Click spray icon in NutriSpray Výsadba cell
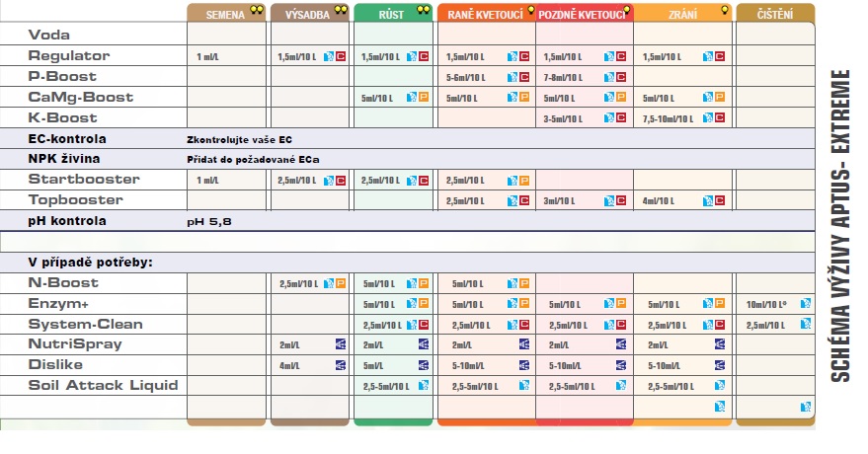 (x=341, y=344)
